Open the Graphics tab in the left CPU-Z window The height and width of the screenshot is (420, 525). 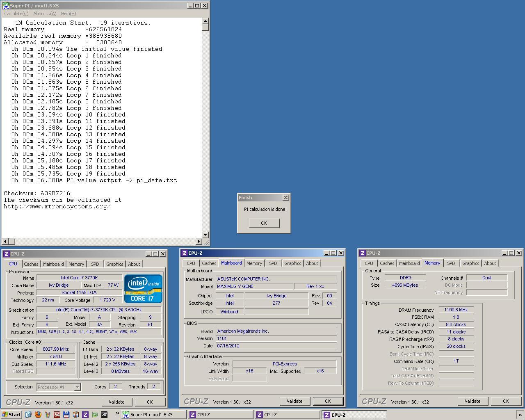(x=114, y=264)
